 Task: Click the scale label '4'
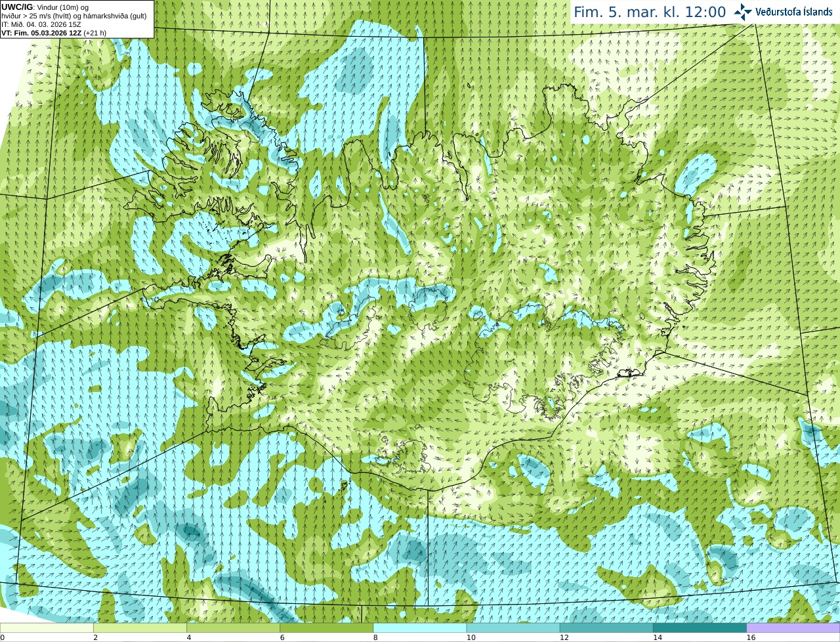(x=188, y=637)
